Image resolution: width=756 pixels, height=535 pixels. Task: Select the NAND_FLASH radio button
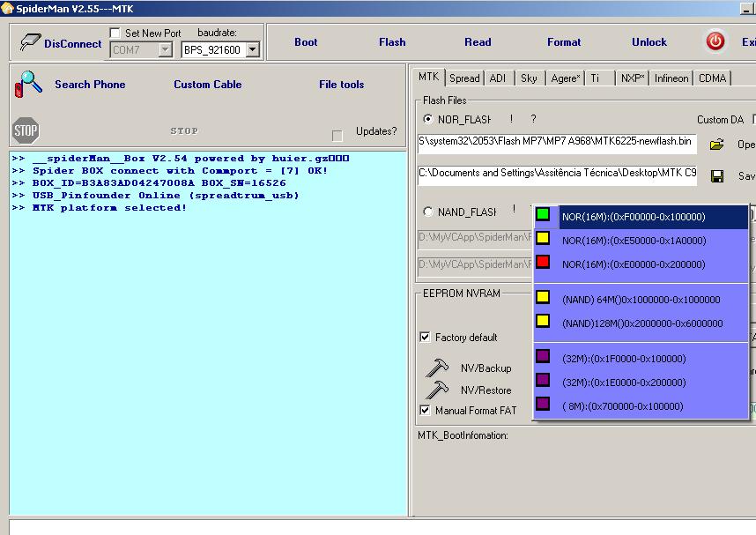click(427, 212)
